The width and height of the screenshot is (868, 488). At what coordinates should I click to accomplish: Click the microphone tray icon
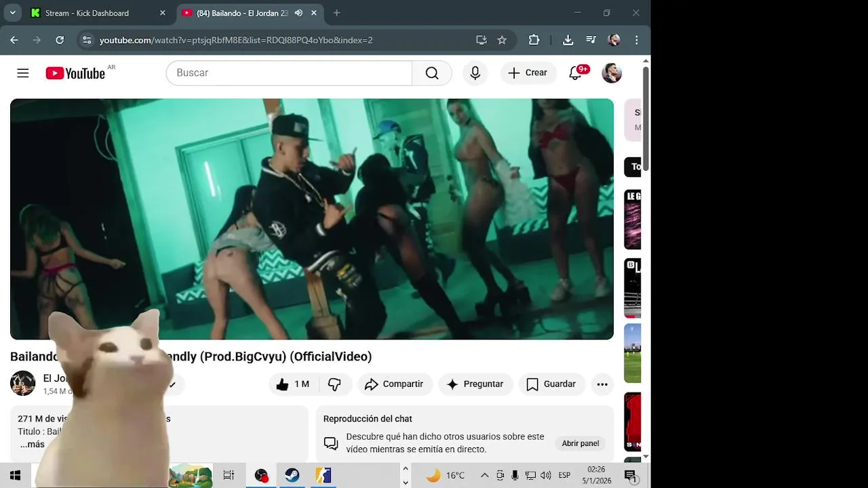515,475
